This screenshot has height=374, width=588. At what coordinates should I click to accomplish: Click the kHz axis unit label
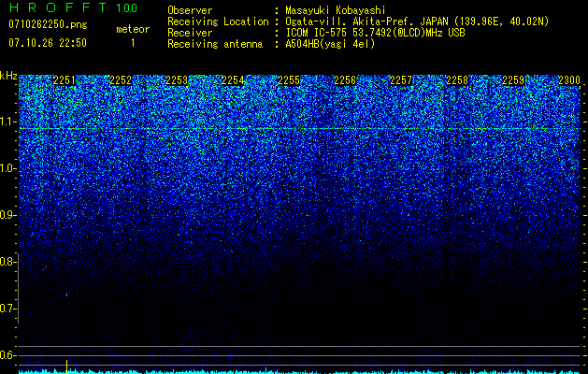pyautogui.click(x=8, y=76)
